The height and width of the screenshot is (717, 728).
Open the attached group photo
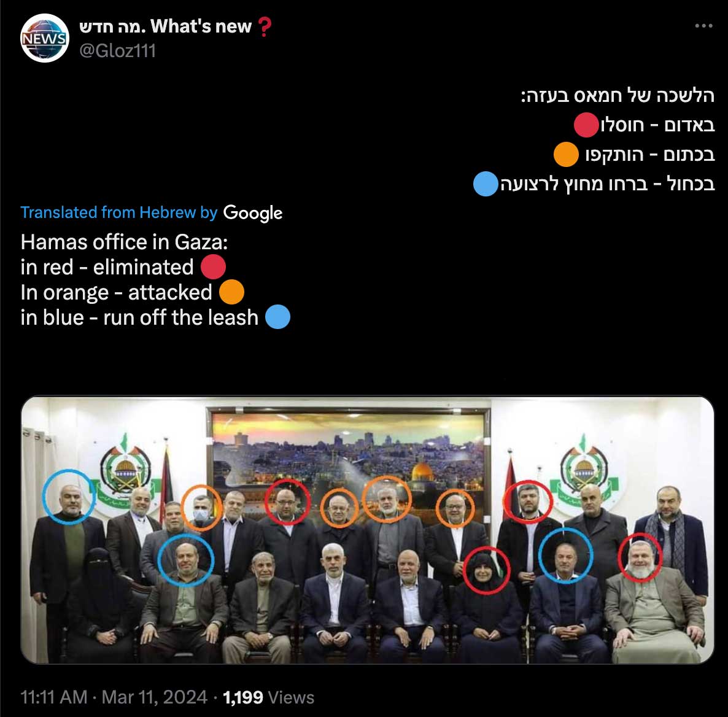point(367,530)
